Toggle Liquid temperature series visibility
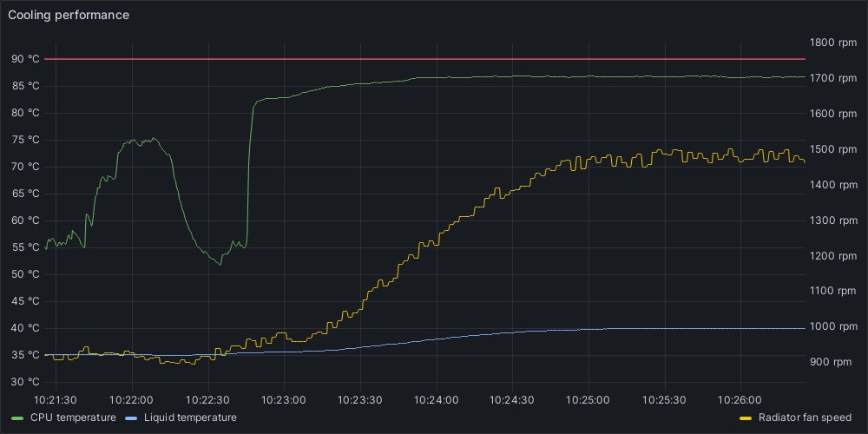This screenshot has width=868, height=434. point(190,418)
